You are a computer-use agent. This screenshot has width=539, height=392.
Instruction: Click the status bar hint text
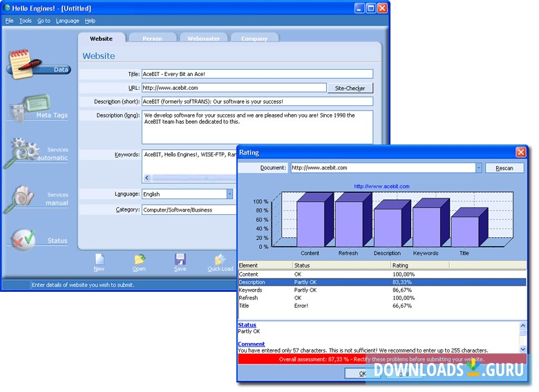tap(83, 285)
